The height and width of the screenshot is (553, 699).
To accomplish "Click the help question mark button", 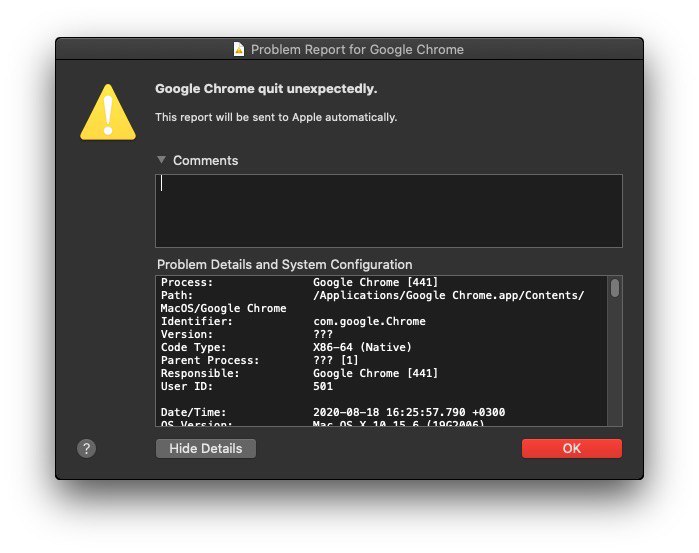I will tap(86, 448).
